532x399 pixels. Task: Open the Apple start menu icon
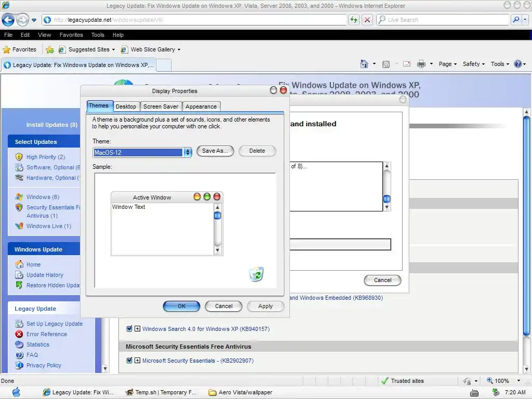coord(16,392)
